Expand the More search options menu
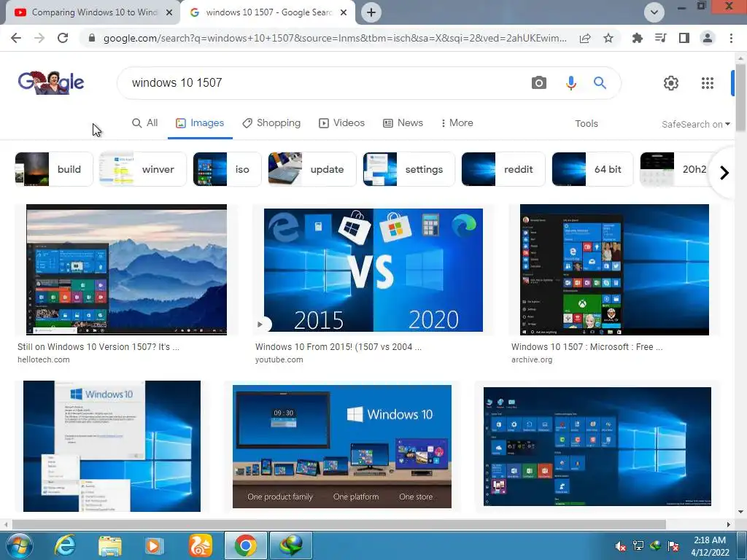747x560 pixels. [457, 122]
